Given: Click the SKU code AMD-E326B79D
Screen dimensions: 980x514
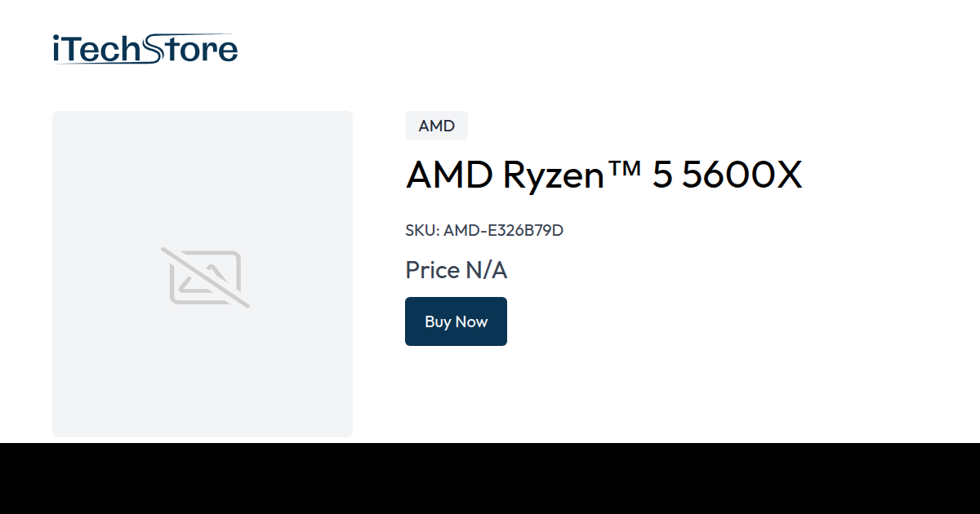Looking at the screenshot, I should click(503, 230).
